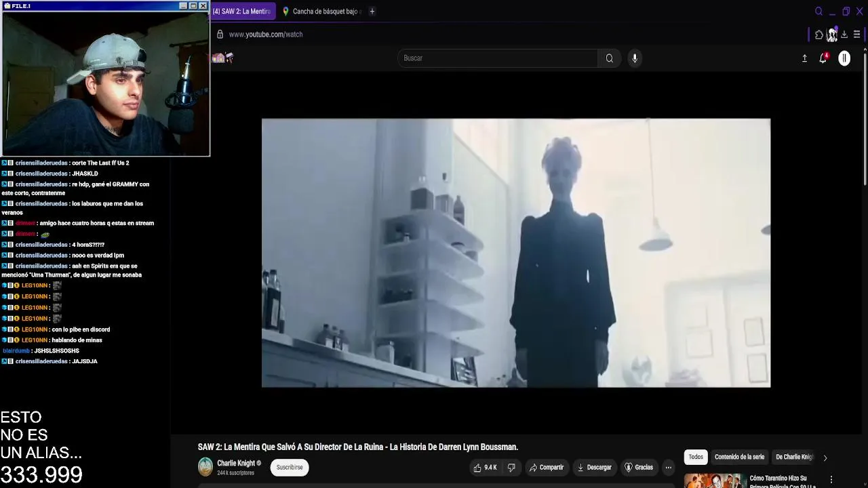
Task: Click the webcam feed in FILE.1 window
Action: (x=105, y=83)
